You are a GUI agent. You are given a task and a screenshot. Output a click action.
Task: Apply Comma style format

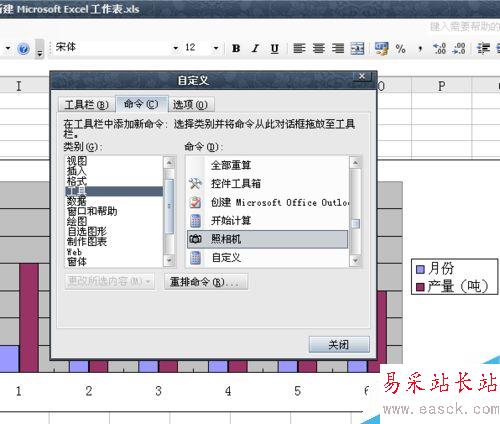click(x=420, y=49)
